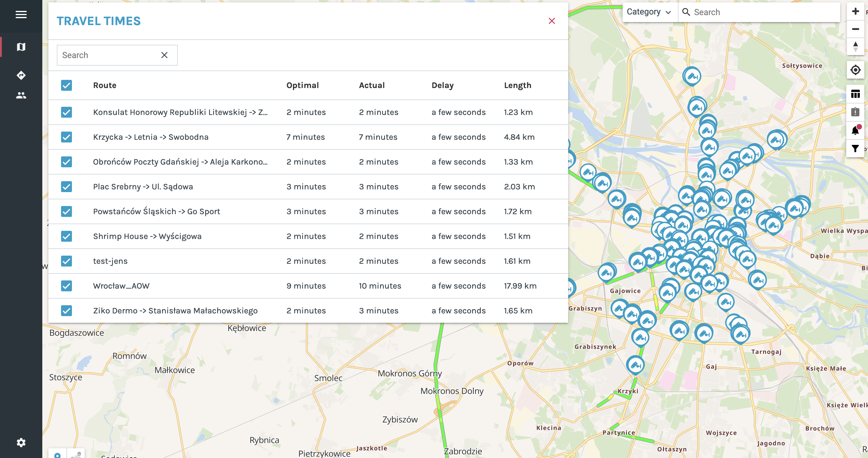Screen dimensions: 868x458
Task: Open the map filter funnel icon
Action: click(855, 149)
